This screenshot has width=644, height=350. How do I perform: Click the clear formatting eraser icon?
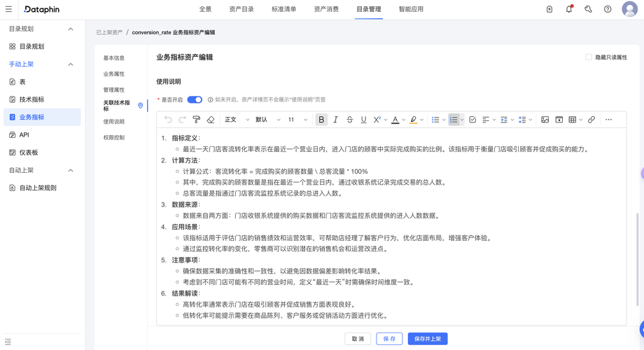211,120
